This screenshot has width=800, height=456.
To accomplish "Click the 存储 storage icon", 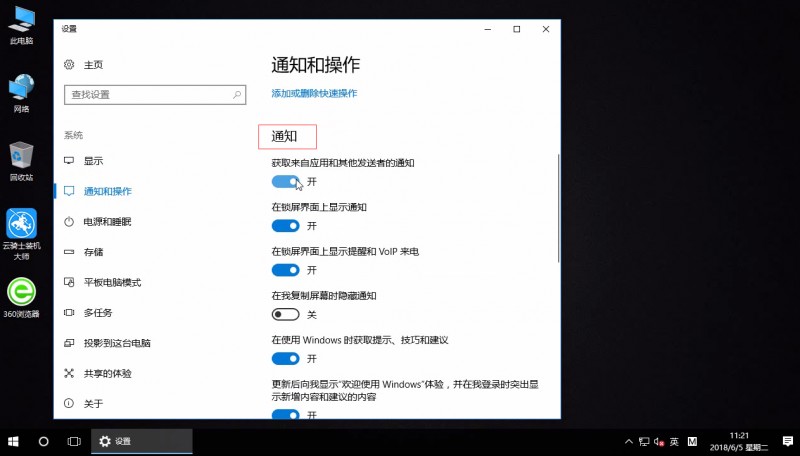I will tap(69, 251).
